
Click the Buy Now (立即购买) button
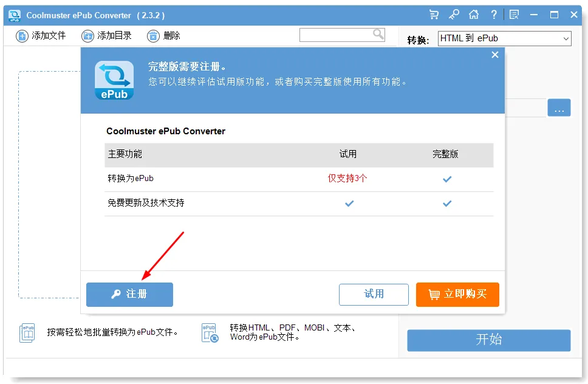coord(457,294)
